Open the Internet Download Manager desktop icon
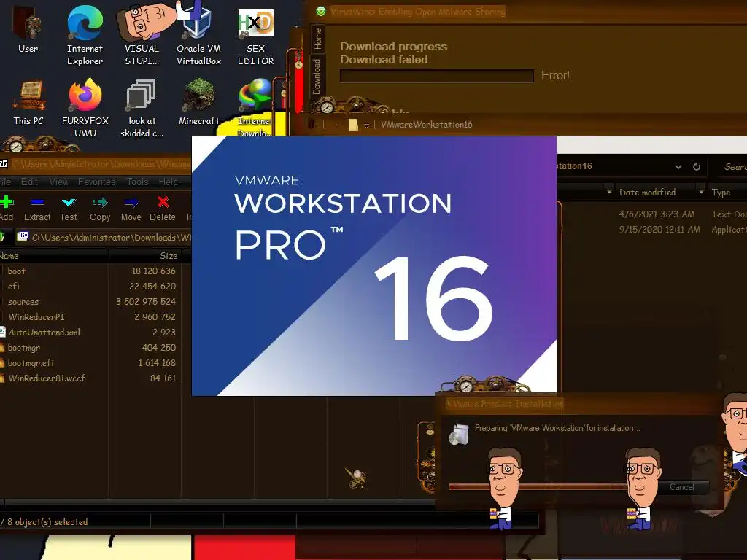This screenshot has width=747, height=560. pos(255,108)
